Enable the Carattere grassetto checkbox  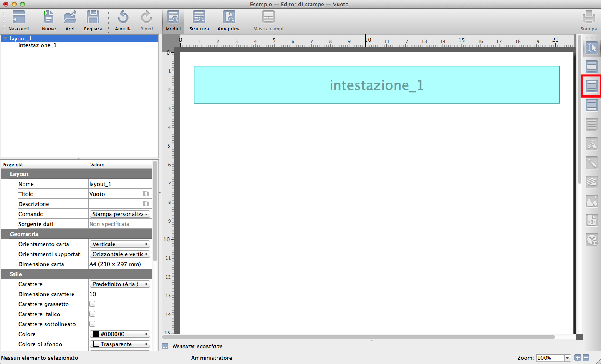[92, 304]
